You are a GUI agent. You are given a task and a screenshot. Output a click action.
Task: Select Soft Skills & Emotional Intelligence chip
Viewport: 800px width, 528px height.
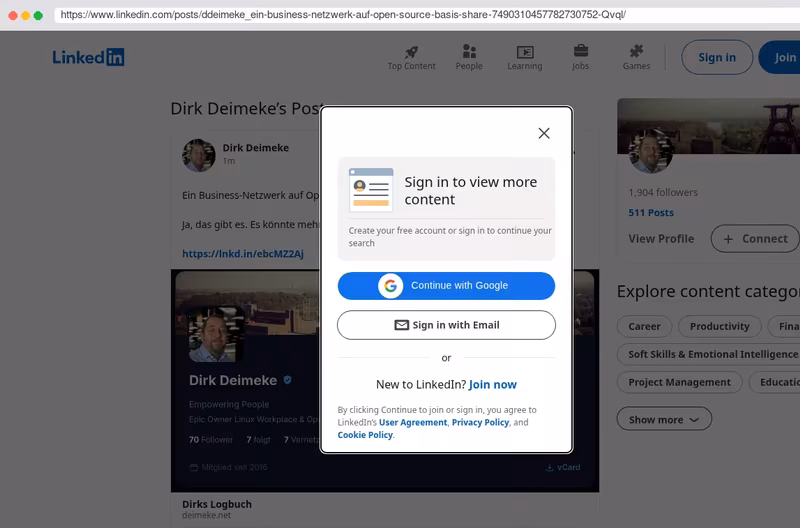click(709, 355)
